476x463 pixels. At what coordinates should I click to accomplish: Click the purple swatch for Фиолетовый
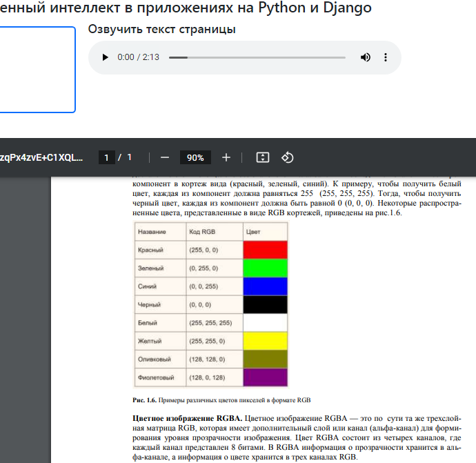tap(265, 377)
